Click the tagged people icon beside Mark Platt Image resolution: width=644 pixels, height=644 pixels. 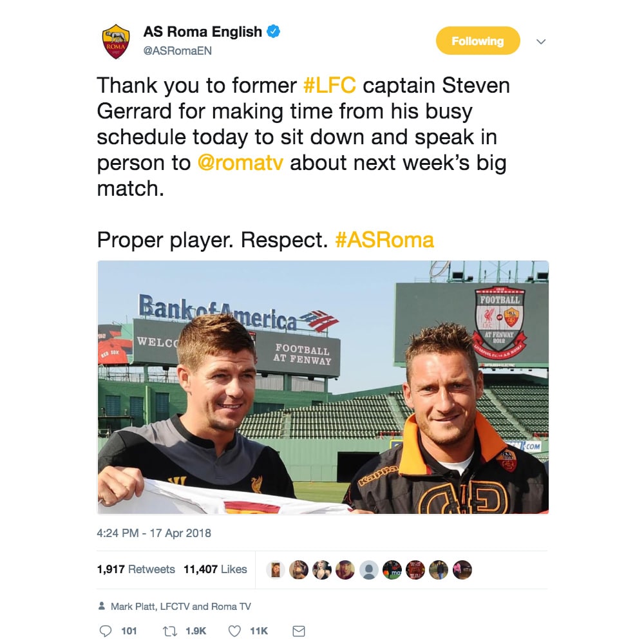[102, 606]
